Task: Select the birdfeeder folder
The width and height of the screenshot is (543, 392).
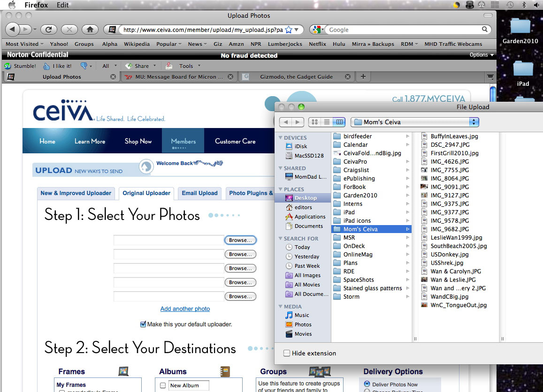Action: tap(371, 136)
